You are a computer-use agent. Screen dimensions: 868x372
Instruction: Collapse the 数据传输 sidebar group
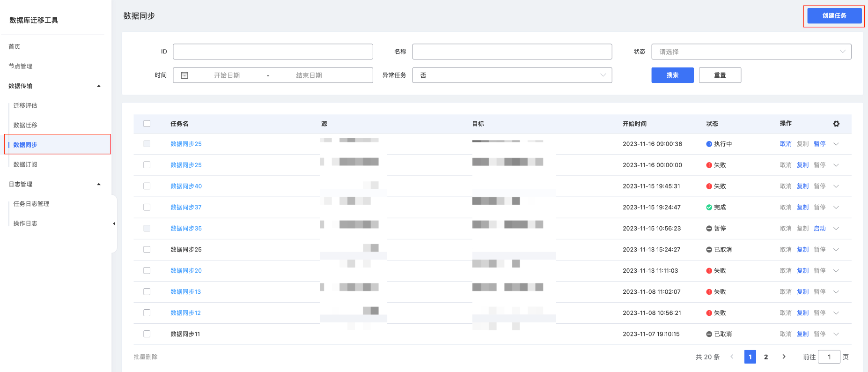[99, 86]
